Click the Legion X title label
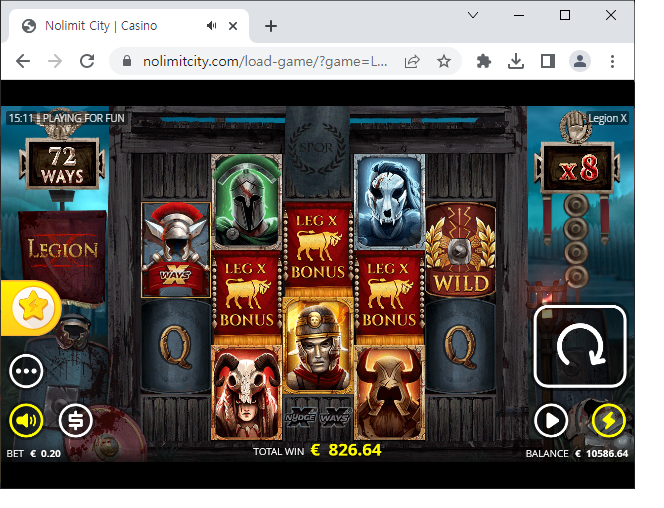 click(607, 119)
